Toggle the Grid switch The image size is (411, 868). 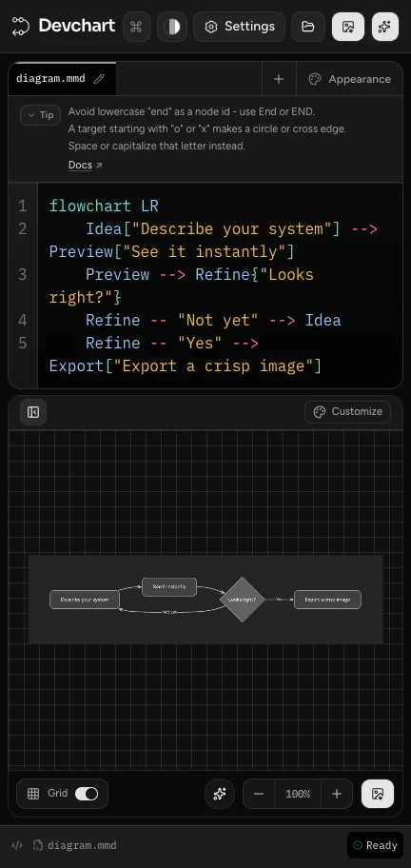coord(87,793)
